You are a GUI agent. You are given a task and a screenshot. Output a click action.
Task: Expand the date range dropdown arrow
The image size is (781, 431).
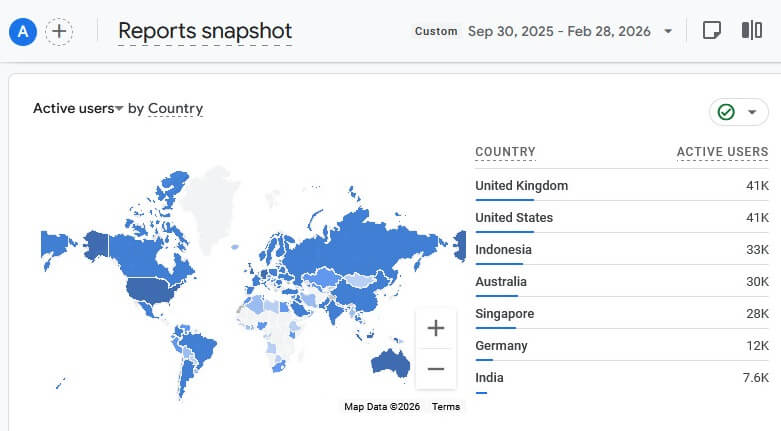pyautogui.click(x=668, y=31)
